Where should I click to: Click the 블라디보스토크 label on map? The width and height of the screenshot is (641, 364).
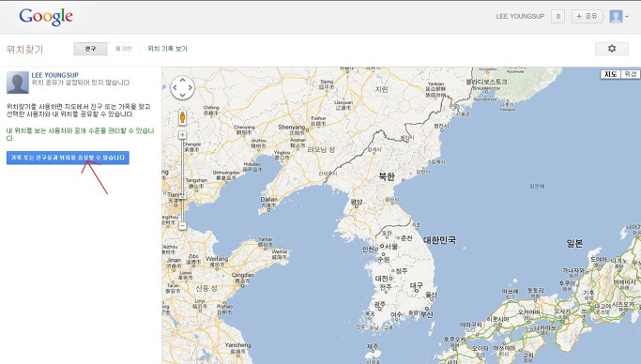tap(486, 82)
